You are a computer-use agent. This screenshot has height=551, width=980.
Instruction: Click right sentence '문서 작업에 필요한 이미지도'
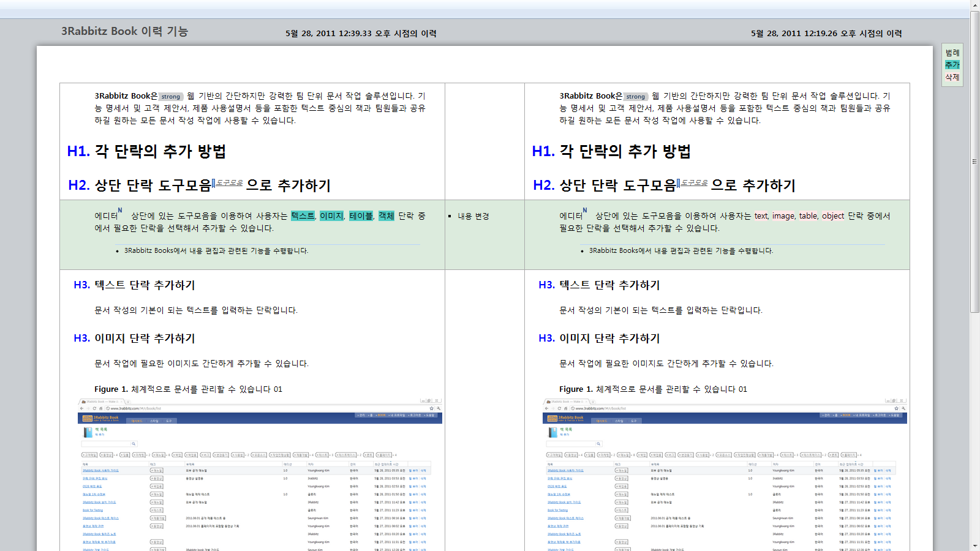click(666, 364)
